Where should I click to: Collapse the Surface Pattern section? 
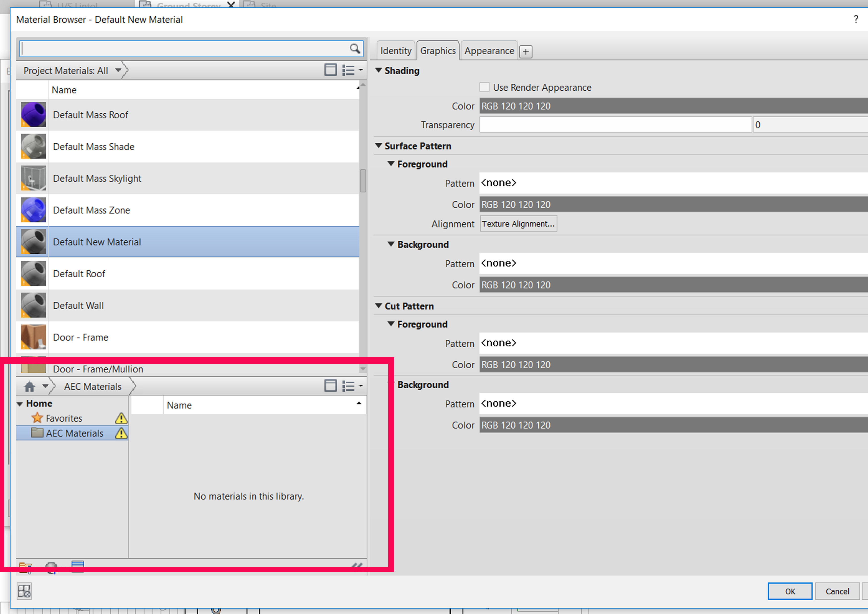tap(378, 146)
